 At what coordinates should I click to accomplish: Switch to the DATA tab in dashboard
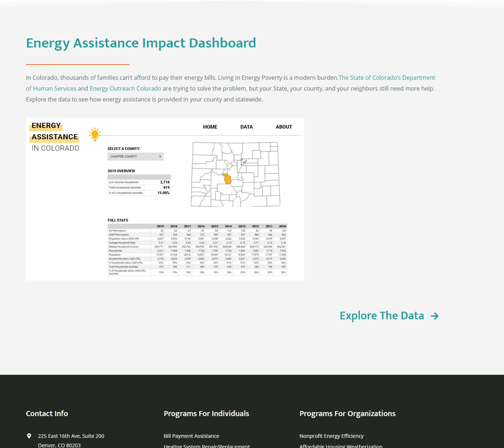246,127
